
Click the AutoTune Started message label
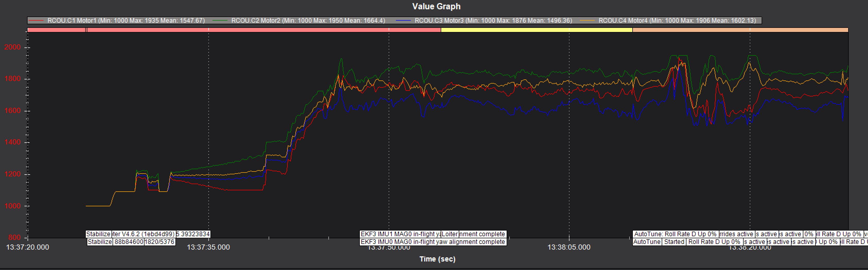674,242
